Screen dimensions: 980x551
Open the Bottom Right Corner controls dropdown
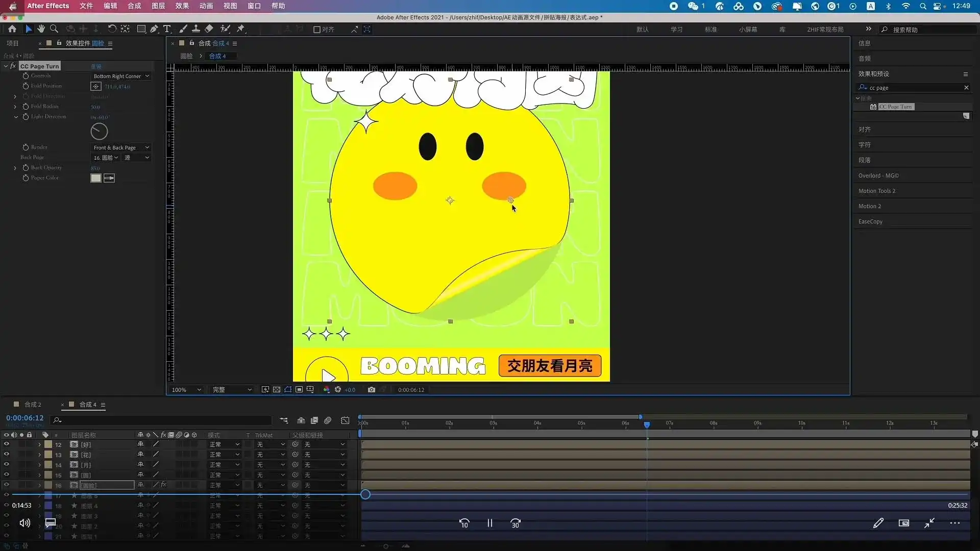(121, 76)
